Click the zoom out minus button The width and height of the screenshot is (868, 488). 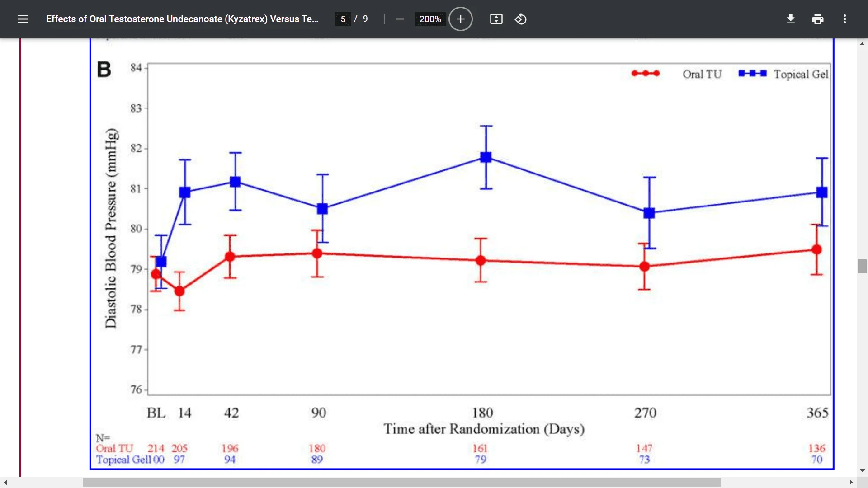tap(400, 19)
